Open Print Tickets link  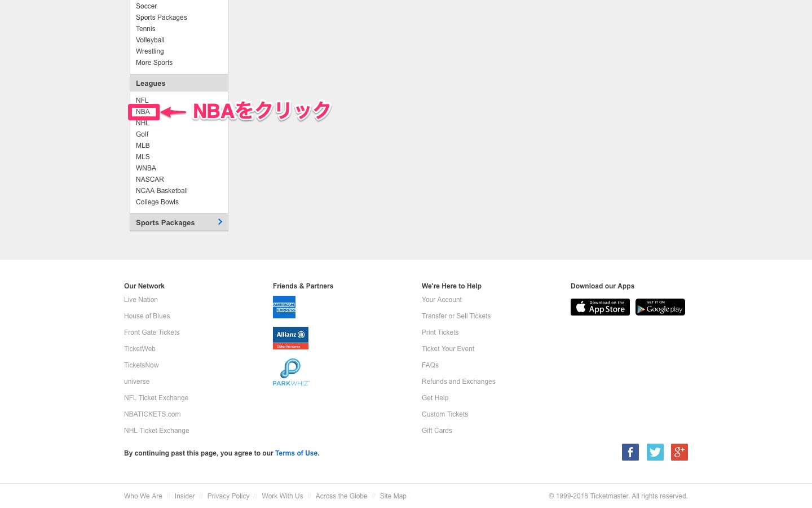440,332
